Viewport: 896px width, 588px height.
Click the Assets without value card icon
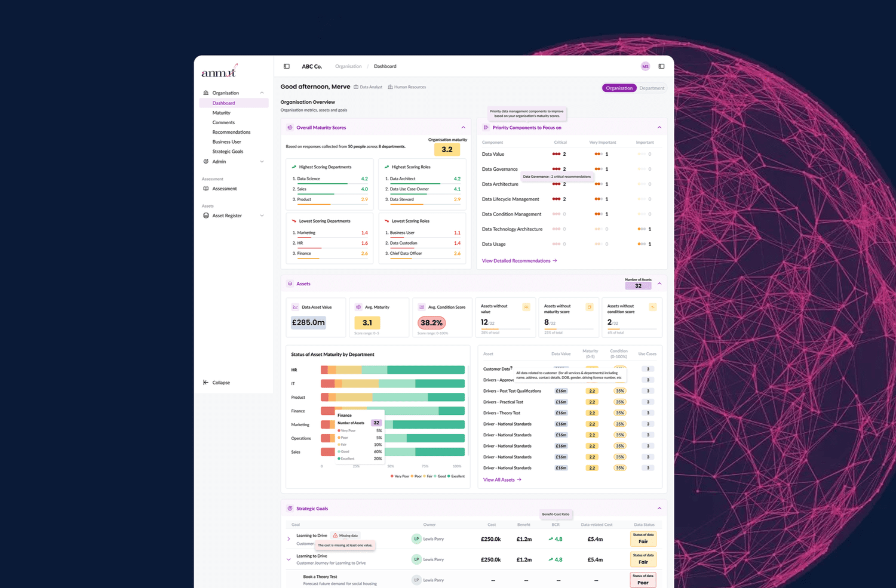tap(526, 307)
